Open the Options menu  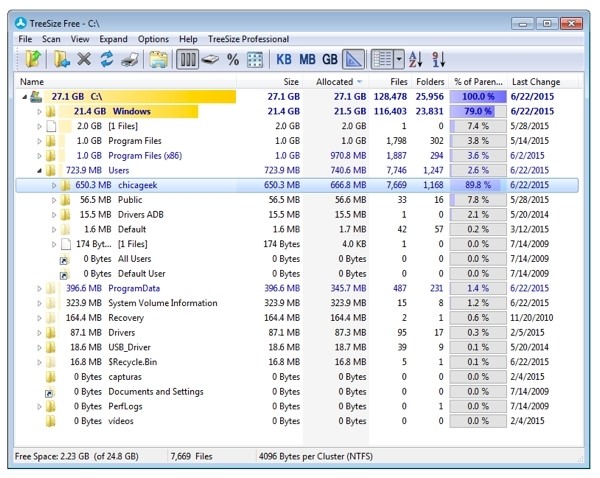click(x=153, y=39)
